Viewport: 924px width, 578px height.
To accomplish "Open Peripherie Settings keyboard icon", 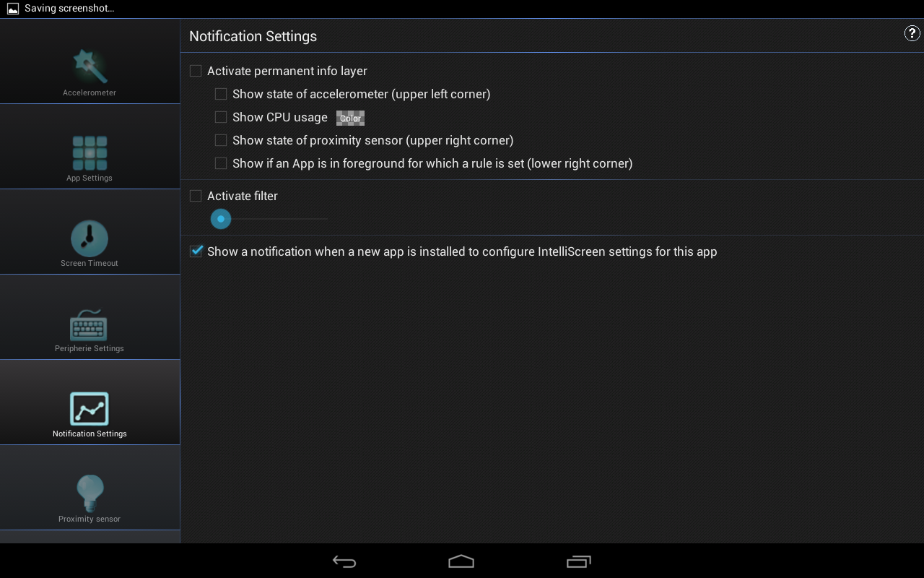I will pos(89,325).
